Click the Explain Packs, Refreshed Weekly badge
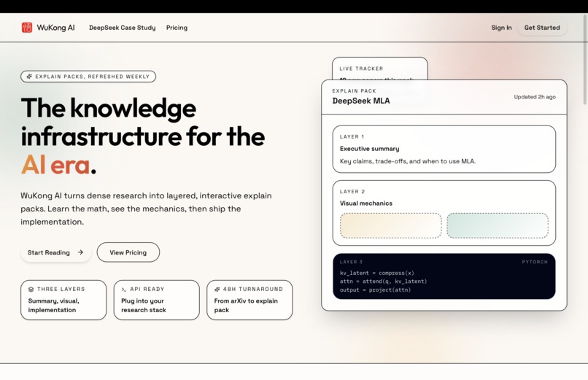The height and width of the screenshot is (380, 588). [x=88, y=77]
